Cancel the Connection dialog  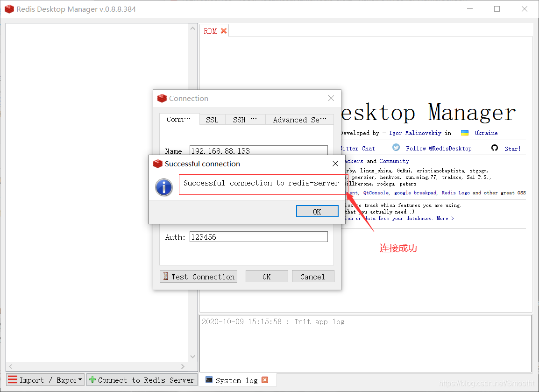(x=313, y=277)
